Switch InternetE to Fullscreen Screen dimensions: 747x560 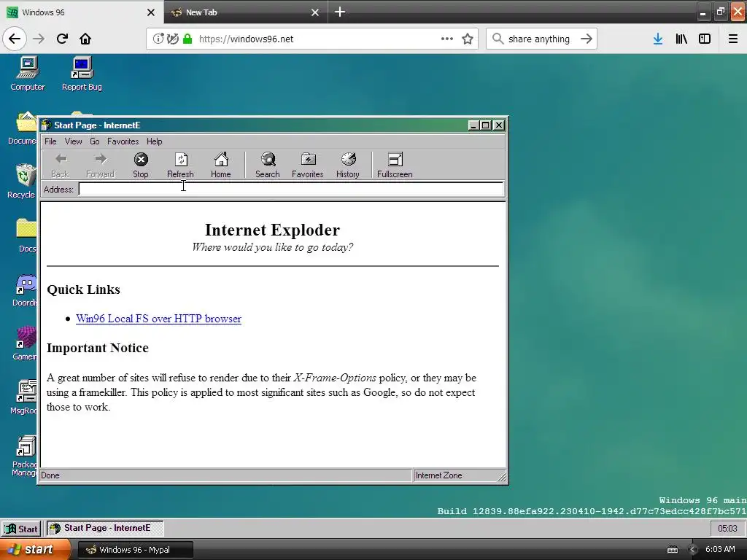pos(395,166)
